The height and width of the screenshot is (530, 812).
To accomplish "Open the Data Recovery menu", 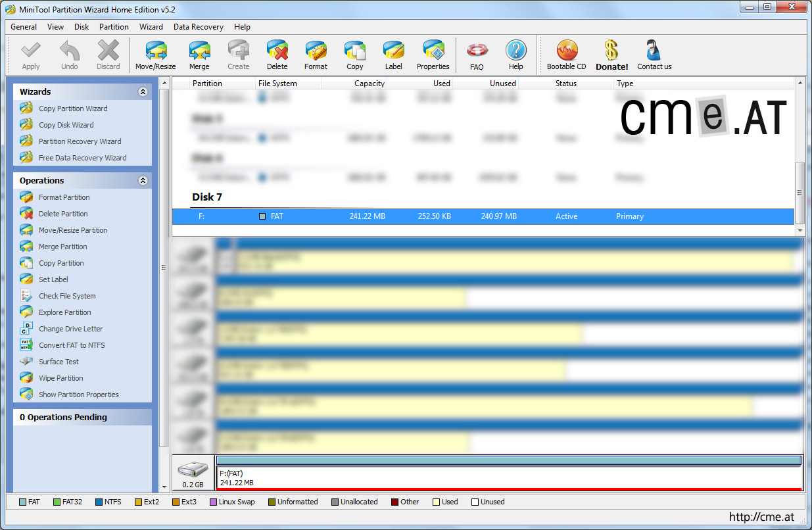I will [199, 27].
